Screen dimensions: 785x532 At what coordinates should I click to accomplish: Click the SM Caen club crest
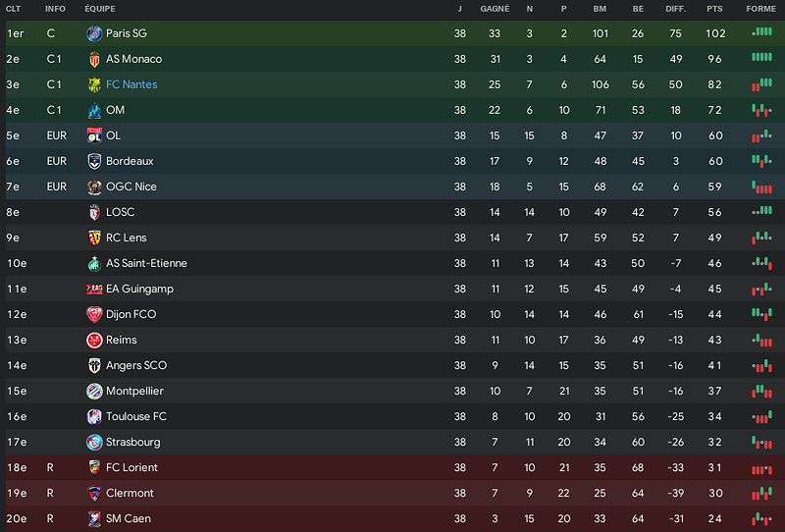click(x=94, y=519)
